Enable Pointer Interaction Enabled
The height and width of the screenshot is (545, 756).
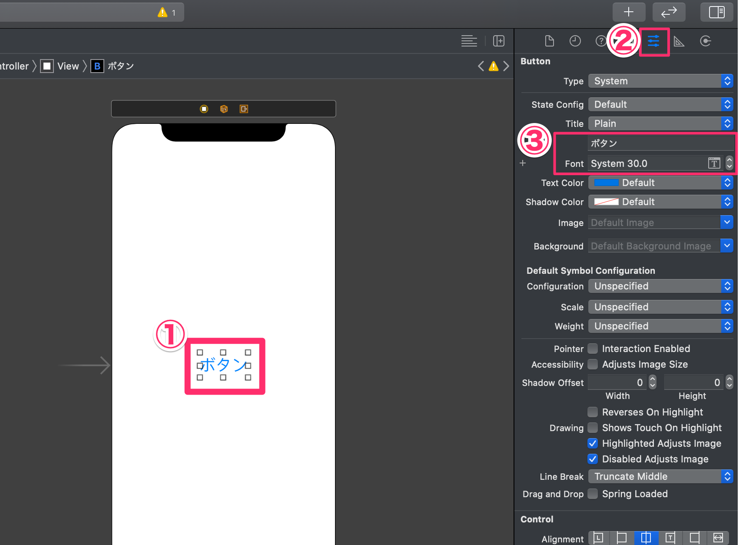pyautogui.click(x=592, y=348)
